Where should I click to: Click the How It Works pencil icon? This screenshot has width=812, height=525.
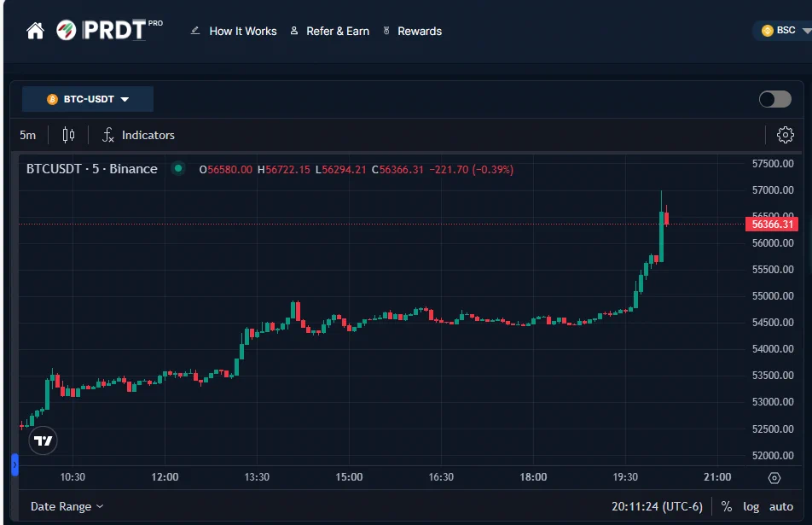tap(195, 31)
